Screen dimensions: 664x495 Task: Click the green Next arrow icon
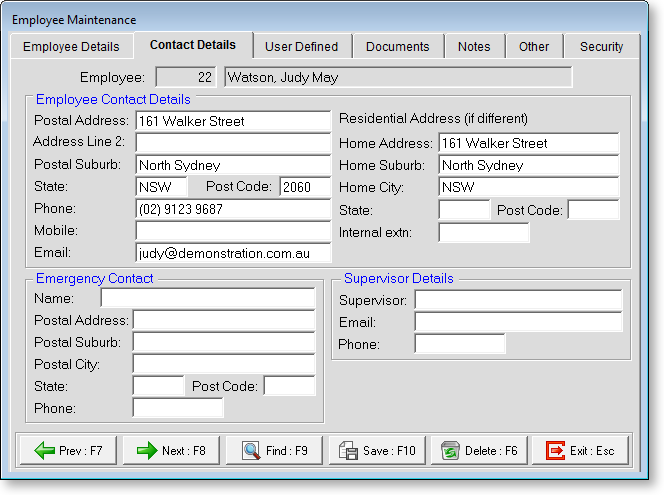pos(147,451)
